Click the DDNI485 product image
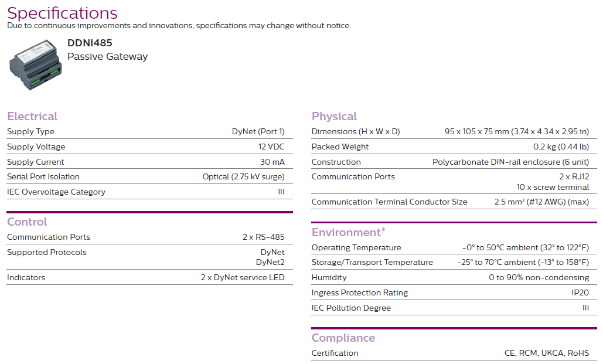 coord(35,63)
